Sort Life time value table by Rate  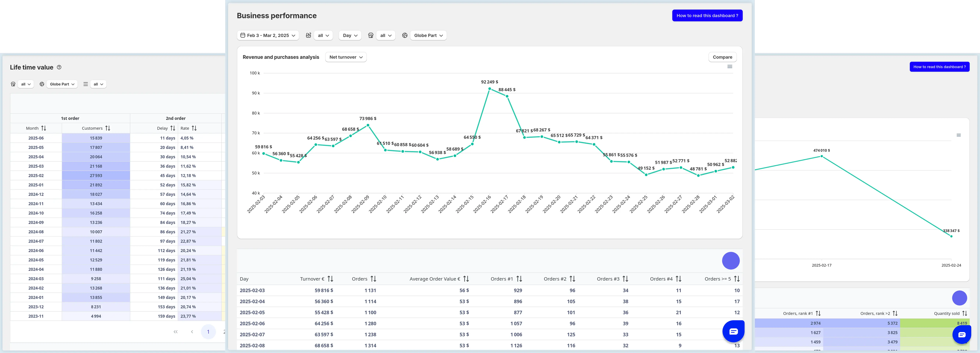tap(194, 128)
